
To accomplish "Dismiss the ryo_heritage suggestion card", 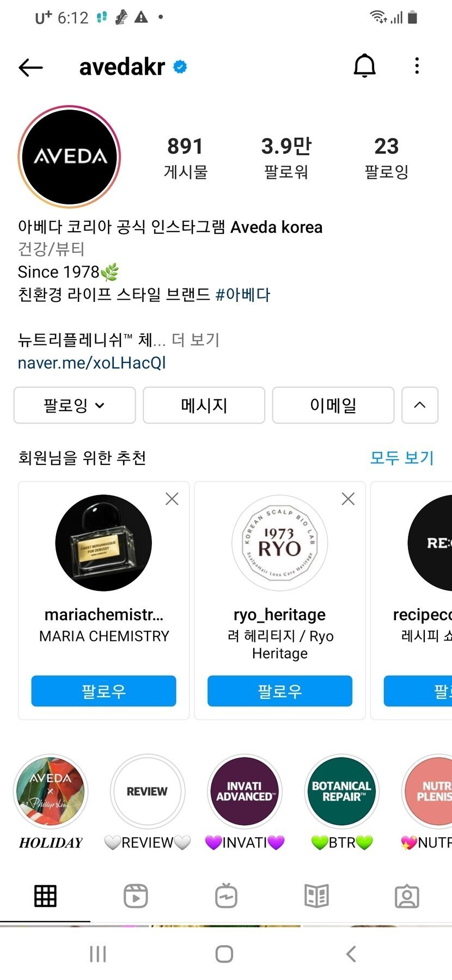I will pos(348,499).
